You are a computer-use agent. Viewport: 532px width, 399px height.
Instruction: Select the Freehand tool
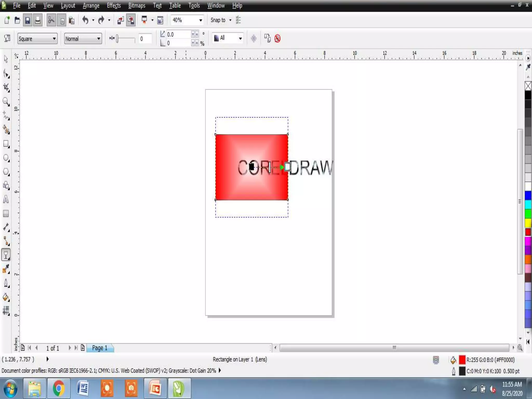coord(6,116)
